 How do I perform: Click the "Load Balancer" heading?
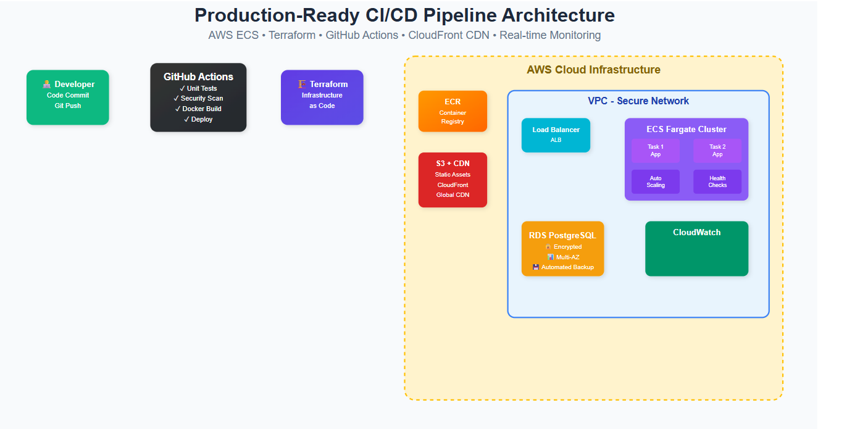pos(556,130)
